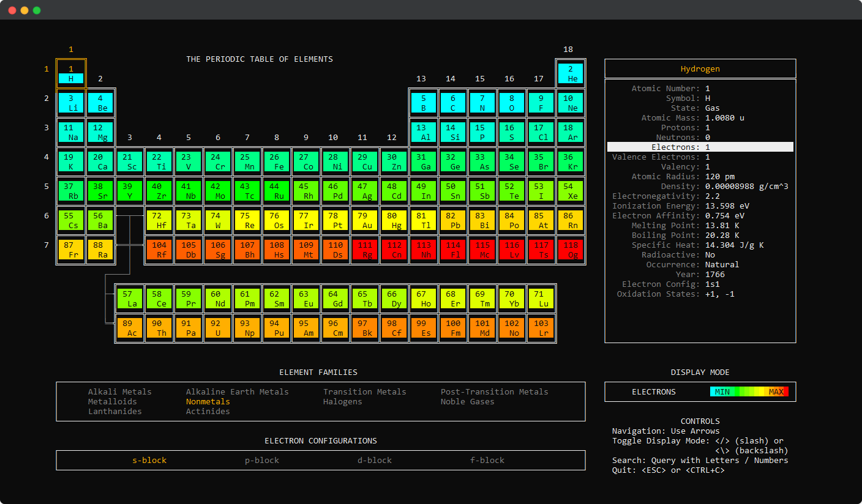Image resolution: width=862 pixels, height=504 pixels.
Task: Select the Sodium (Na) element tile
Action: pos(71,132)
